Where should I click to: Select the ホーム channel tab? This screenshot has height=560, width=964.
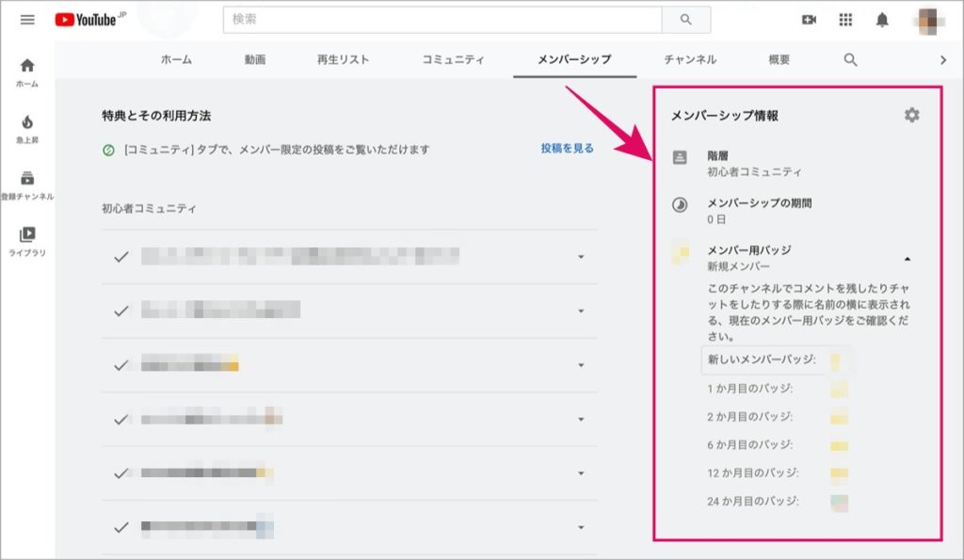tap(176, 59)
